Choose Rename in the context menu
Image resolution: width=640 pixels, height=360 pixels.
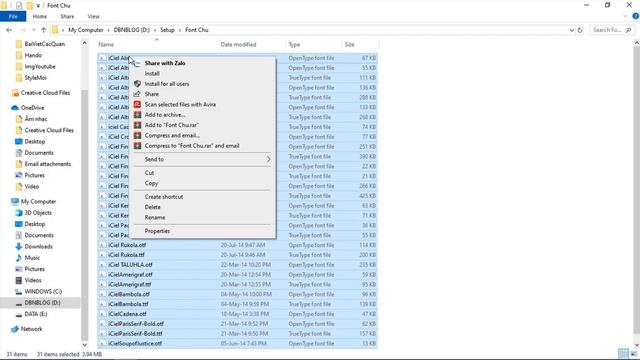click(155, 218)
